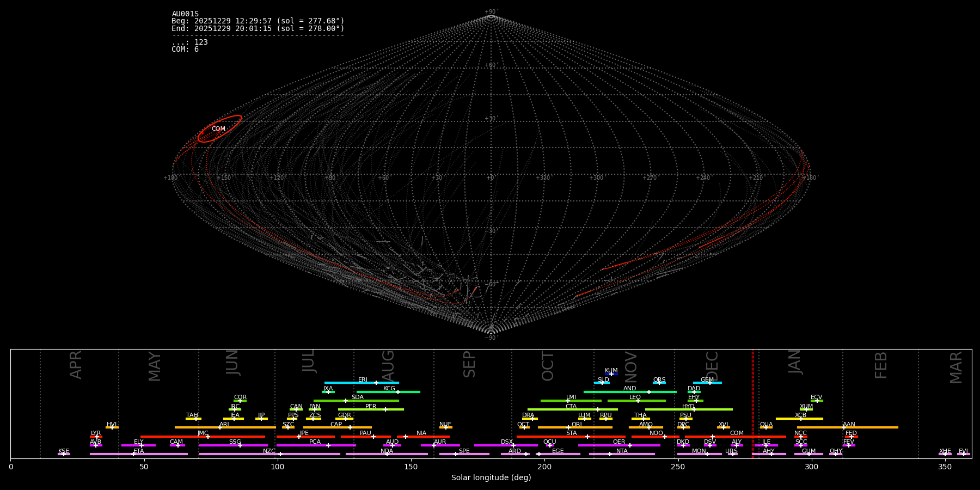Click the GUM shower label
This screenshot has height=490, width=980.
click(808, 451)
